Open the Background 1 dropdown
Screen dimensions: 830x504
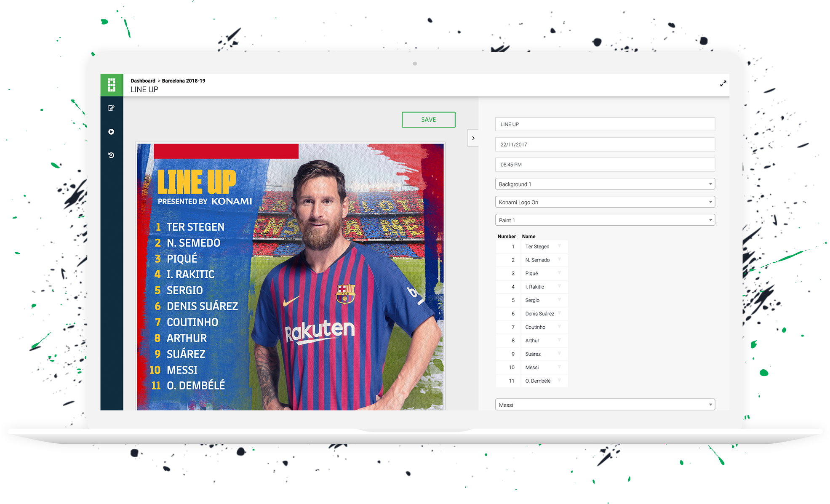coord(605,184)
